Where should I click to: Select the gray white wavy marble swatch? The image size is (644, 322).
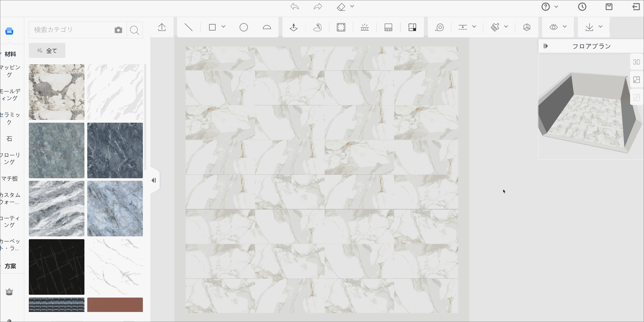(x=57, y=209)
